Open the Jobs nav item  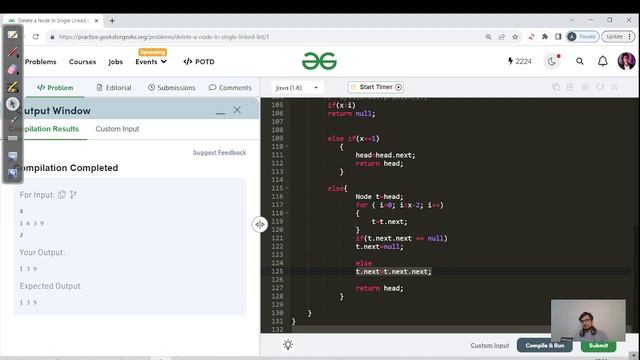[116, 62]
